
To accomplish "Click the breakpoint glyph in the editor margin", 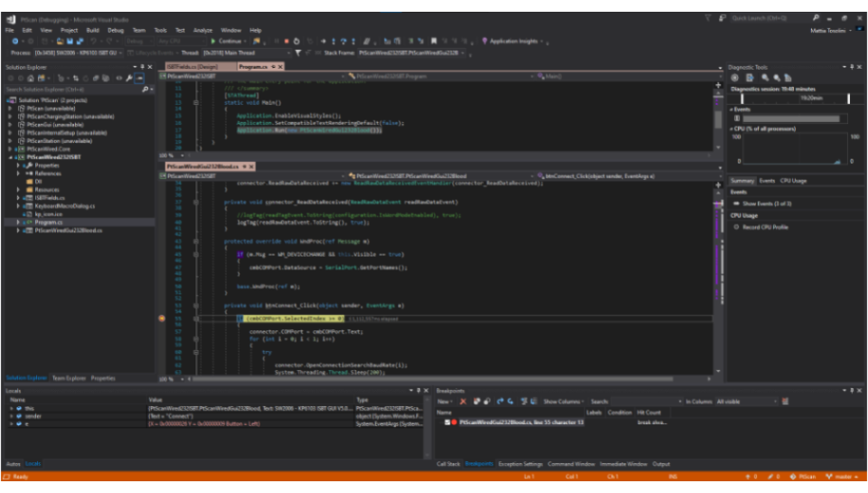I will pos(162,318).
